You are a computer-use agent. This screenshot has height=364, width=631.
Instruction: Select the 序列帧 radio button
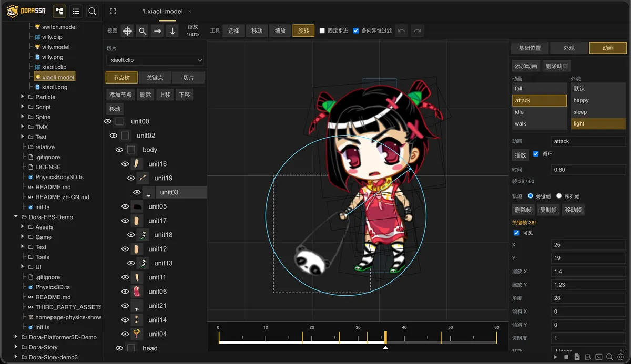pos(559,196)
